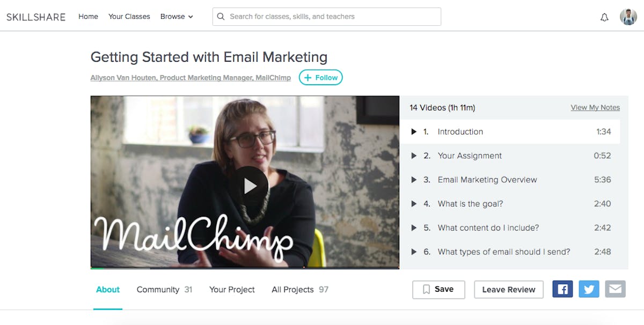Open the View My Notes link
This screenshot has height=325, width=644.
(x=595, y=107)
